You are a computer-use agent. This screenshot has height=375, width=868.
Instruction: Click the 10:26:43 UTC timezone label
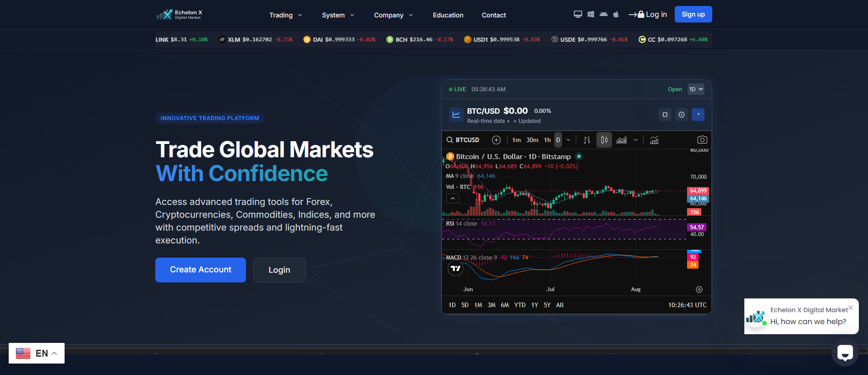(687, 305)
